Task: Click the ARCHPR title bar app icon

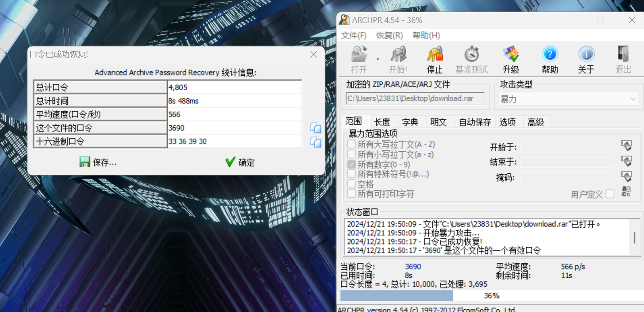Action: pyautogui.click(x=344, y=20)
